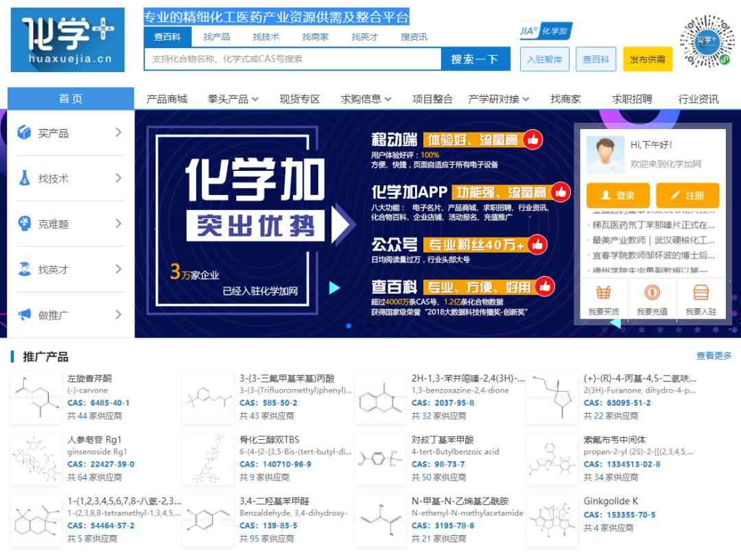Click the 搜索一下 search button
741x560 pixels.
(x=475, y=59)
